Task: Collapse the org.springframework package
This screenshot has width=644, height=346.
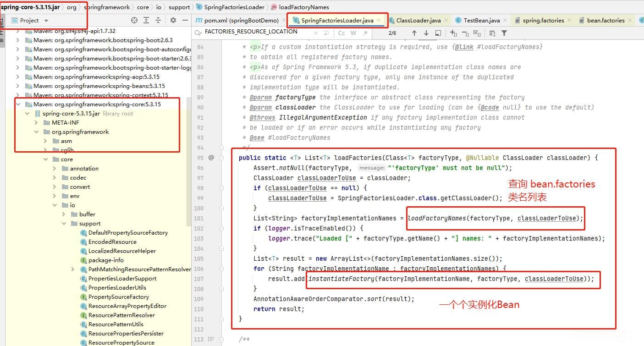Action: point(37,132)
